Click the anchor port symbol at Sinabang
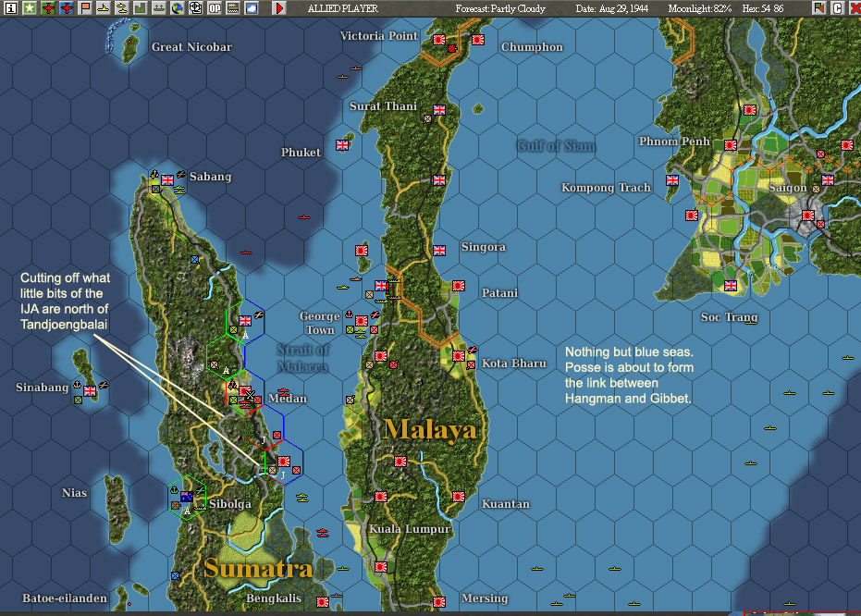 78,385
